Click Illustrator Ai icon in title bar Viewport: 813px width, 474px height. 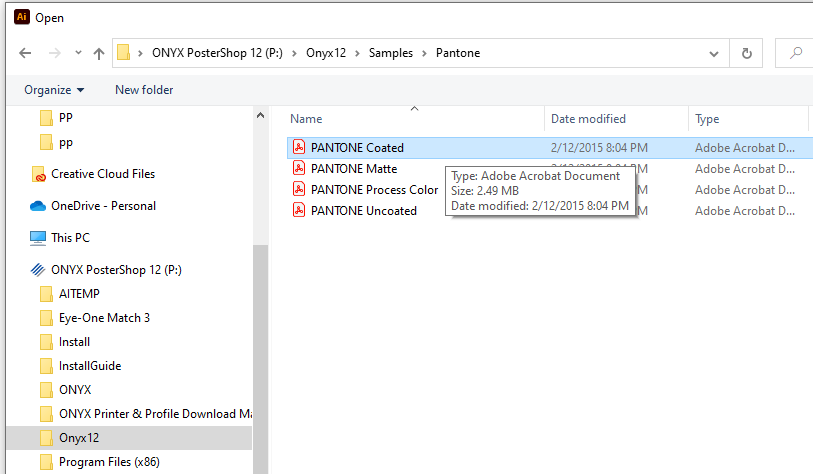21,17
